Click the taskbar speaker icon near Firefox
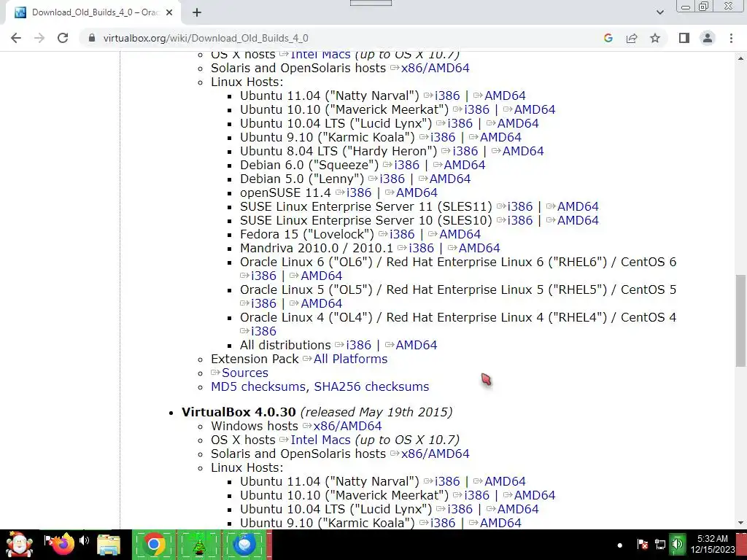 pyautogui.click(x=85, y=540)
